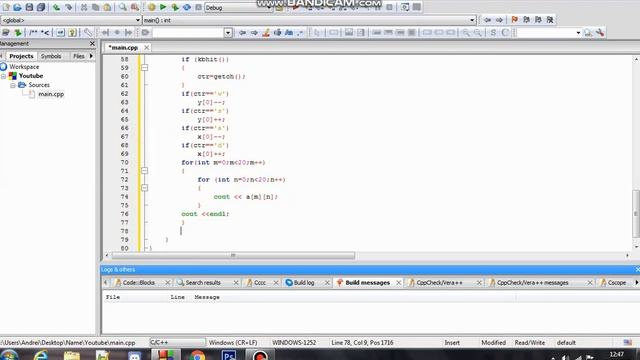Build the project with gear icon
The width and height of the screenshot is (640, 360).
pyautogui.click(x=151, y=7)
